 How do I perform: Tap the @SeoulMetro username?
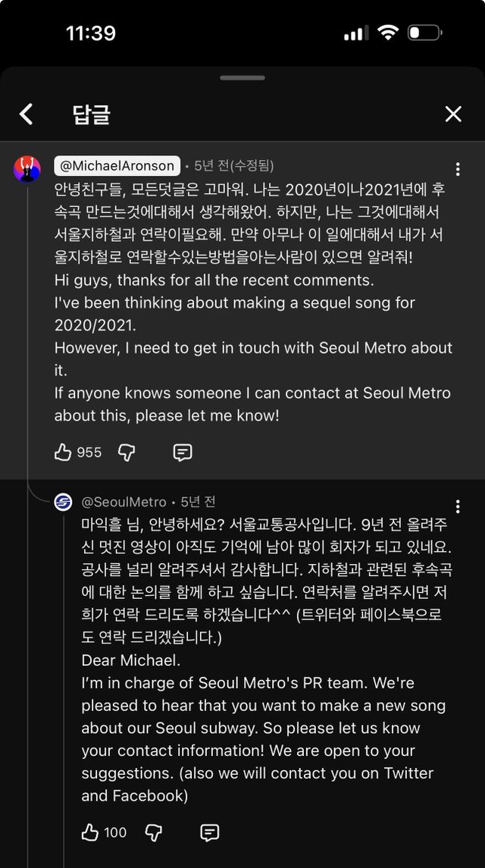point(124,503)
